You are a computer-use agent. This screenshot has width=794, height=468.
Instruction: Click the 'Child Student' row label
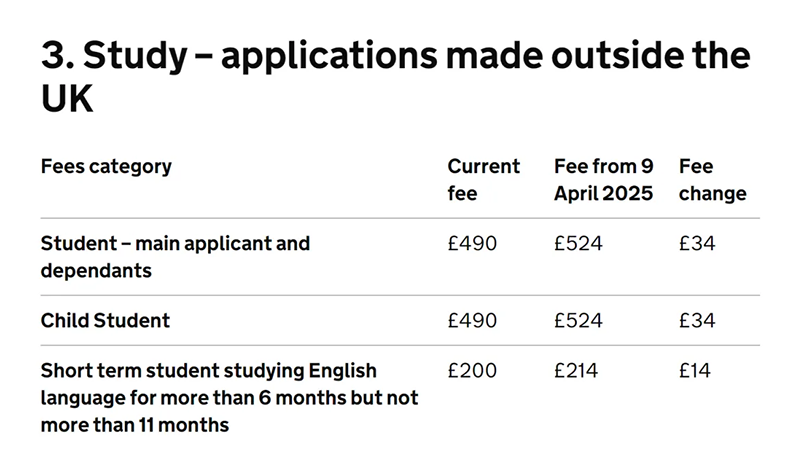105,321
